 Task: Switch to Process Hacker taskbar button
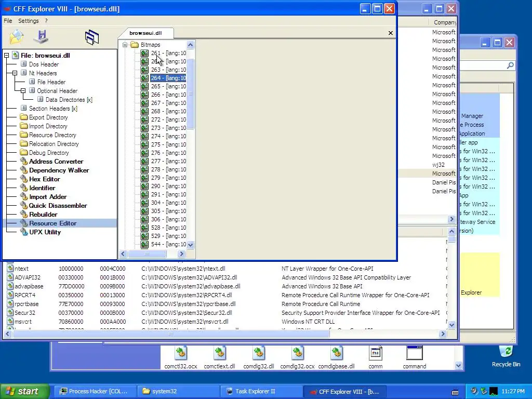click(x=95, y=391)
